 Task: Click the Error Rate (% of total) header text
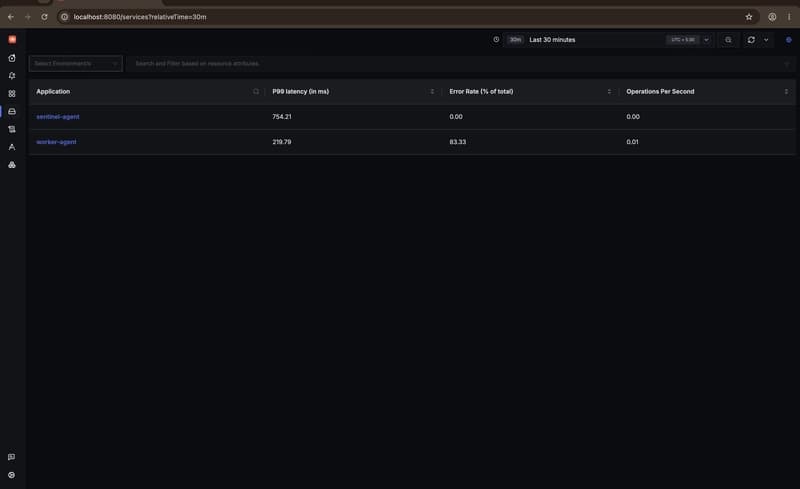481,92
